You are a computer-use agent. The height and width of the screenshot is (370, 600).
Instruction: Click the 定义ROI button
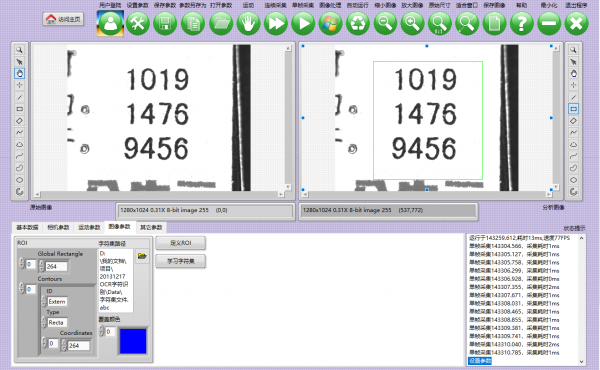point(181,243)
